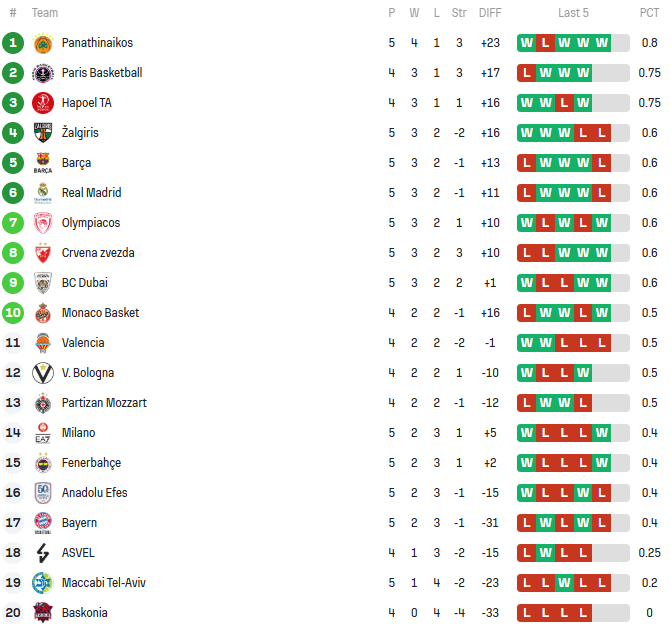Screen dimensions: 671x631
Task: Click the Olympiacos team logo
Action: pos(42,223)
